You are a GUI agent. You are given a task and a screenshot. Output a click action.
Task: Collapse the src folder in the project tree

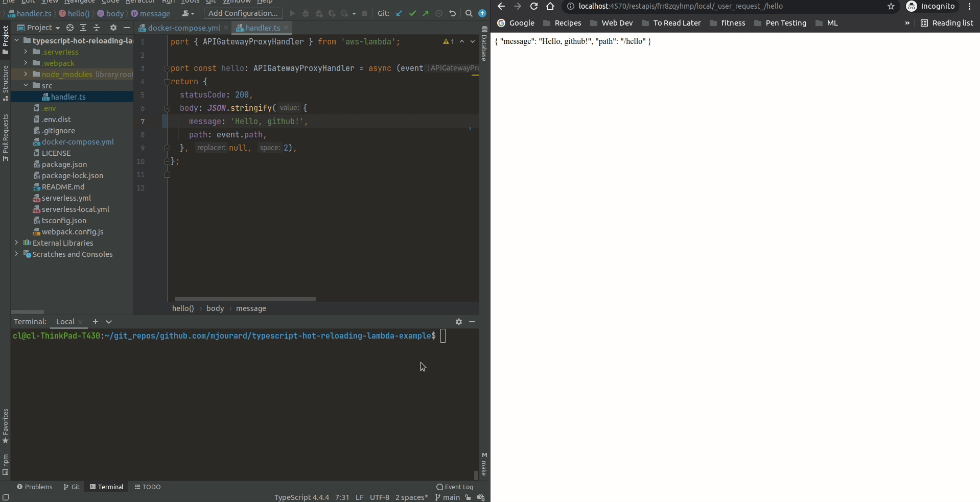pyautogui.click(x=26, y=85)
